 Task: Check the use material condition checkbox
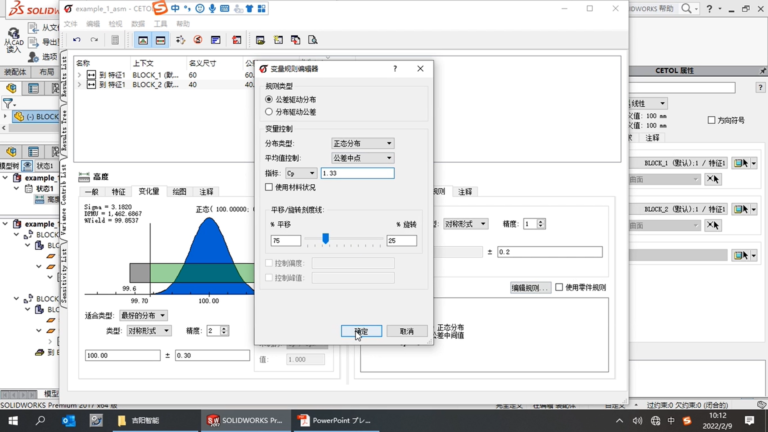[x=269, y=187]
